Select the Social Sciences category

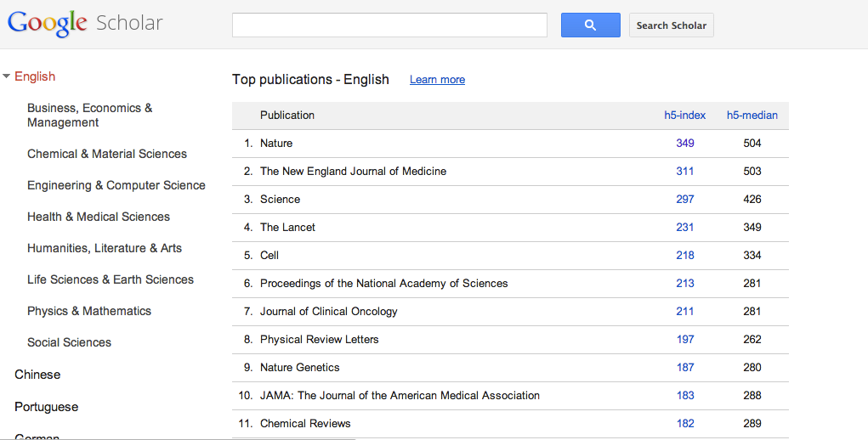pyautogui.click(x=69, y=342)
